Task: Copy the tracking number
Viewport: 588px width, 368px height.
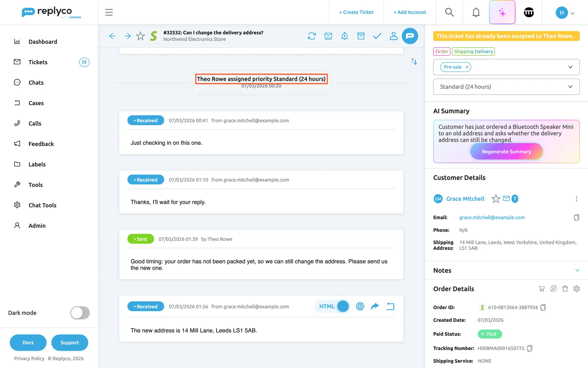Action: (x=530, y=348)
